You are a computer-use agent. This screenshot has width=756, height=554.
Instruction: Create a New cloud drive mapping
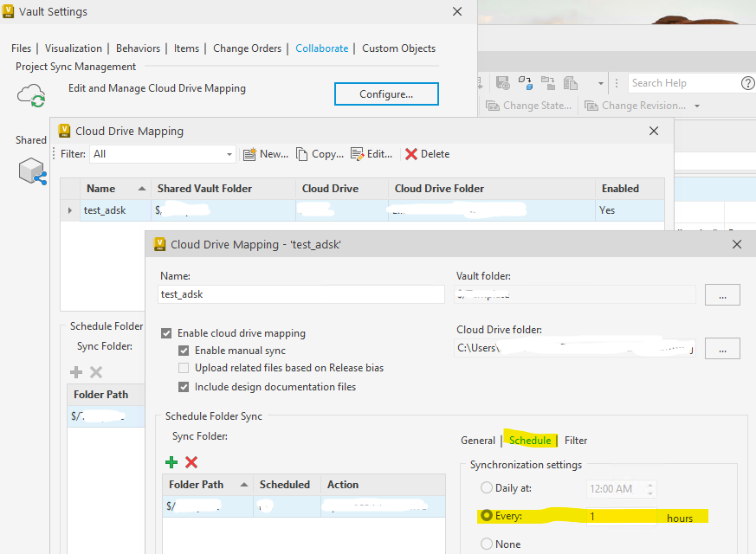click(x=265, y=153)
